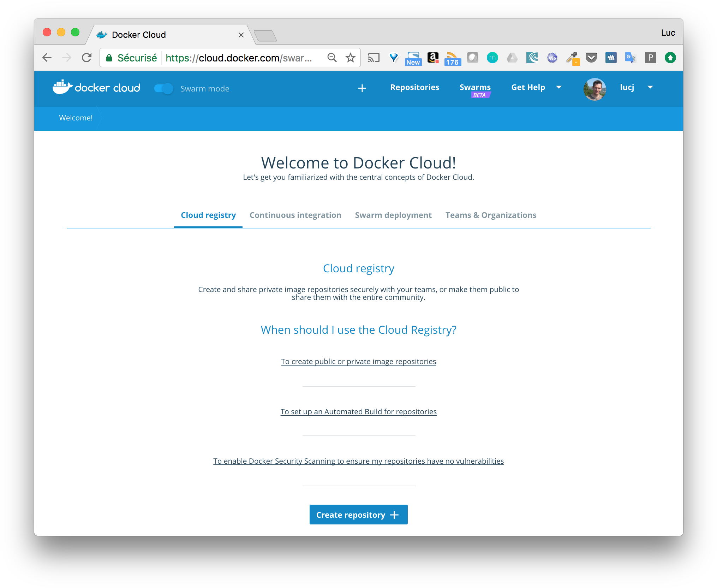The image size is (717, 588).
Task: Click the 'Welcome to Docker Cloud!' heading
Action: (x=358, y=163)
